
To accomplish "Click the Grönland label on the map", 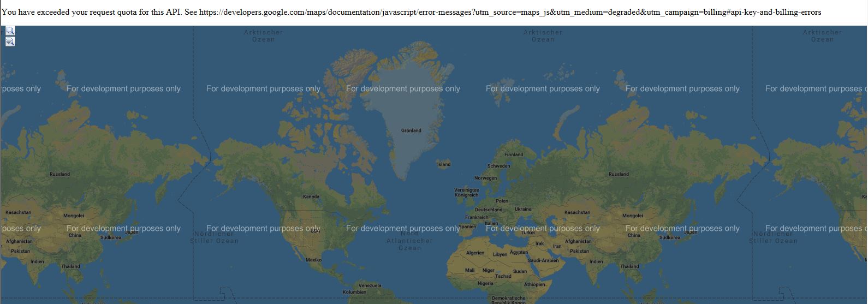I will pyautogui.click(x=411, y=130).
